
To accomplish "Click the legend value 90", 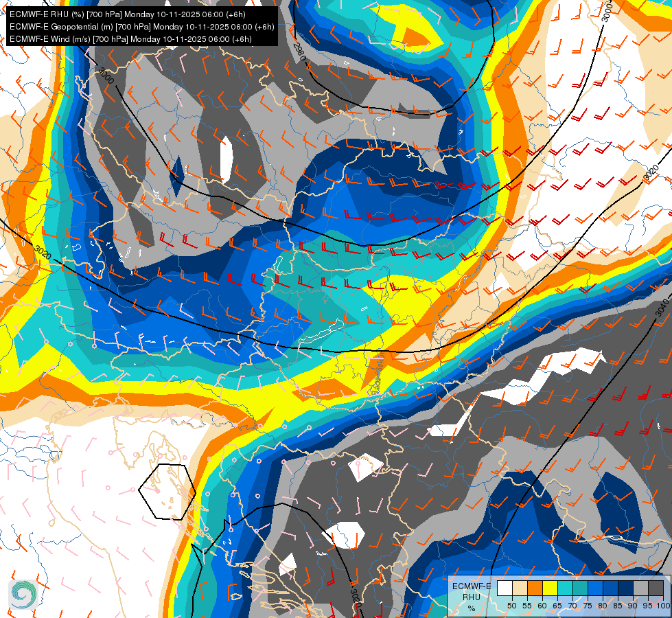I will point(633,606).
